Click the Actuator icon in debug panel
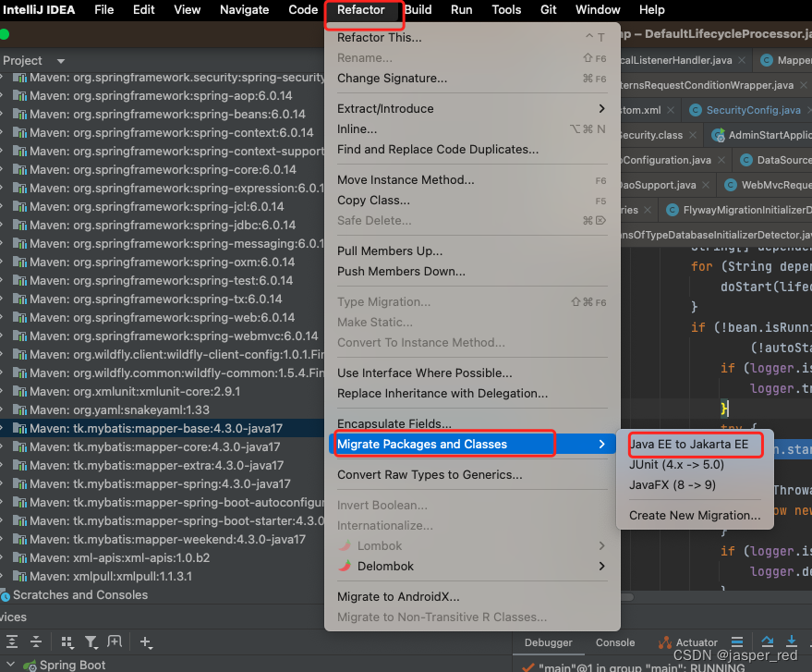Viewport: 812px width, 672px height. click(x=665, y=642)
